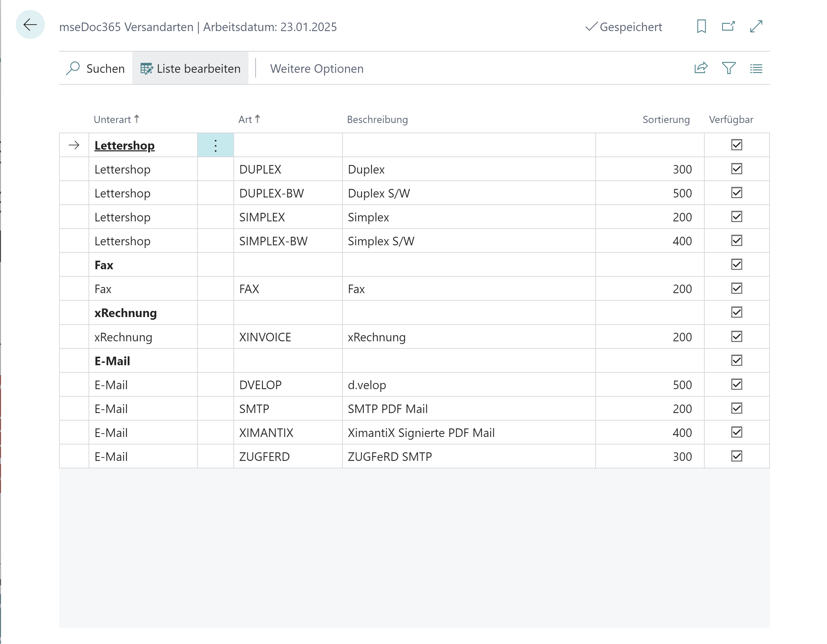Click the expand fullscreen arrows icon
This screenshot has width=827, height=644.
point(756,27)
